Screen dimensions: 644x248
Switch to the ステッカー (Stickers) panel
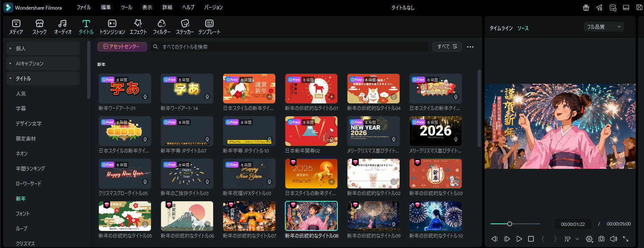[x=185, y=27]
